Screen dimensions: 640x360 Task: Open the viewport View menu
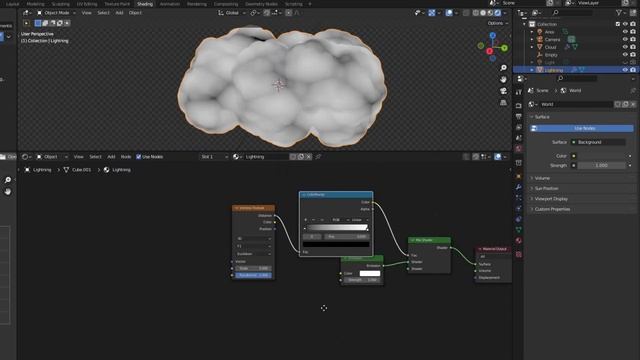pyautogui.click(x=87, y=13)
